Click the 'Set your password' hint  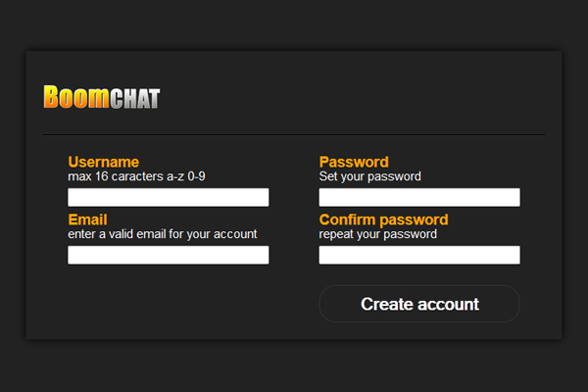(369, 177)
